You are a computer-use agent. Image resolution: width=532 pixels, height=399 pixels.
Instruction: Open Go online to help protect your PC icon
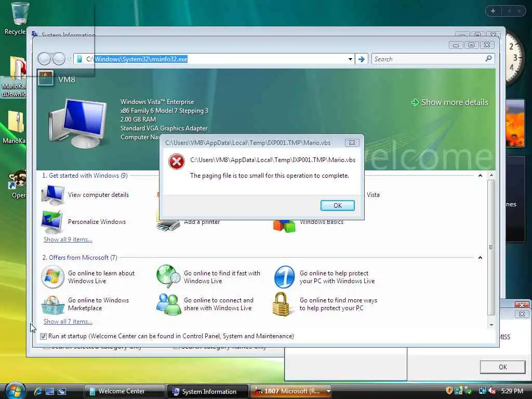click(284, 277)
